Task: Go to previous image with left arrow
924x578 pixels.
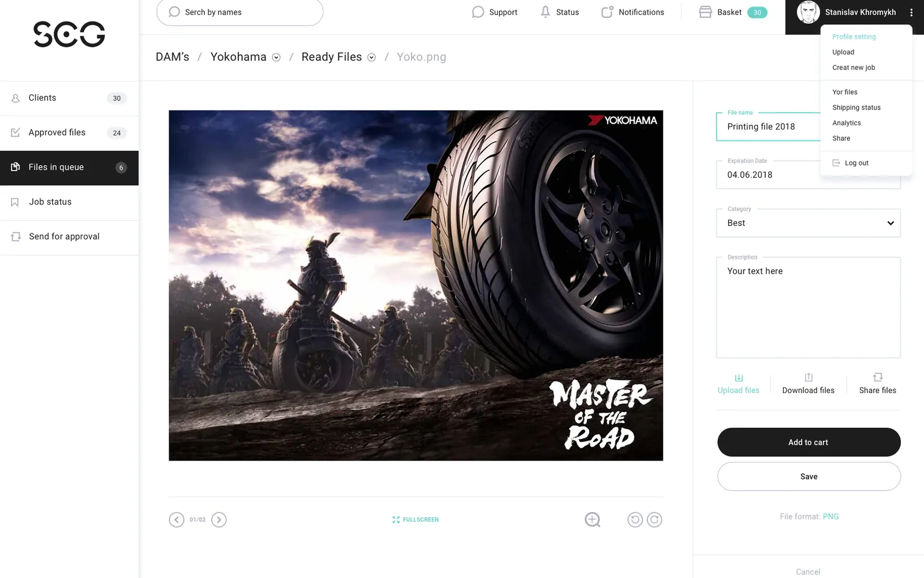Action: coord(177,520)
